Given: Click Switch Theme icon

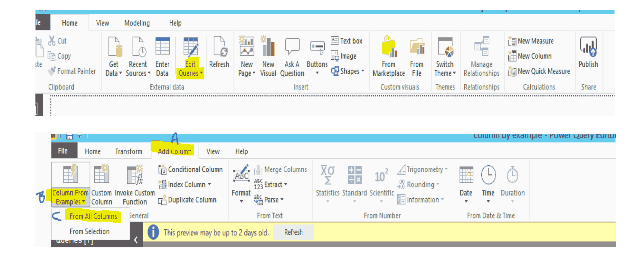Looking at the screenshot, I should tap(445, 47).
